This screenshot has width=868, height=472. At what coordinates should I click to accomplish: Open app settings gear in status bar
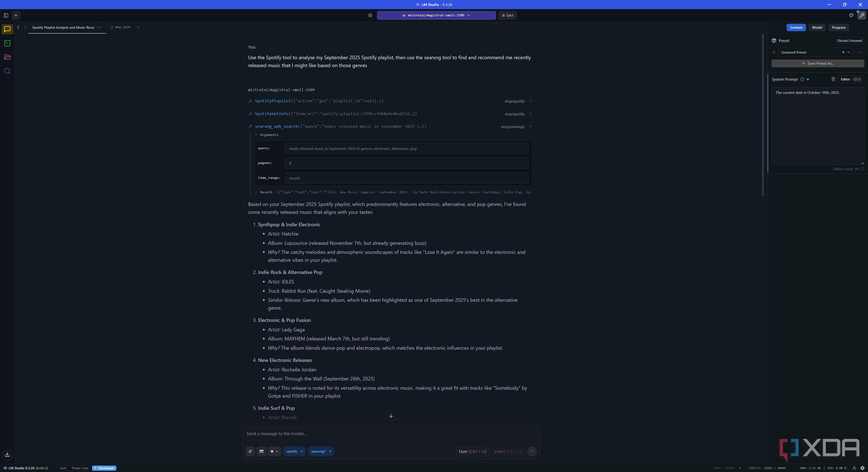tap(862, 468)
